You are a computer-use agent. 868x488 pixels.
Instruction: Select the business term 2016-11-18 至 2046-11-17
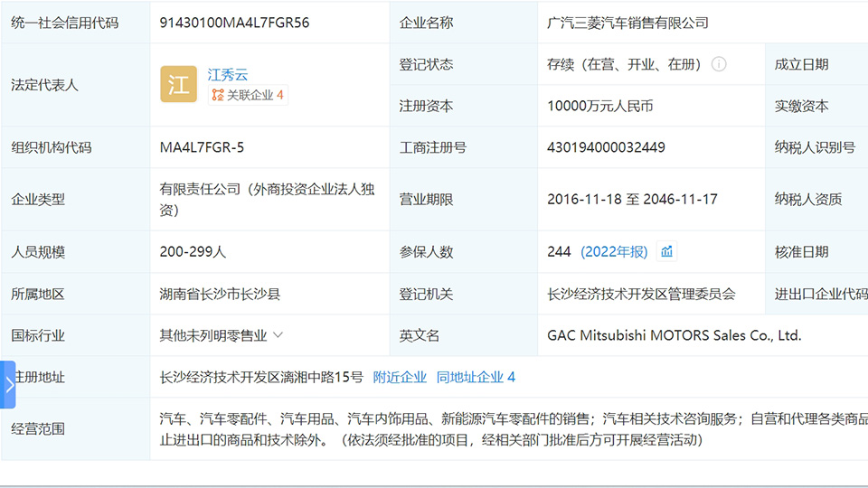[x=632, y=199]
